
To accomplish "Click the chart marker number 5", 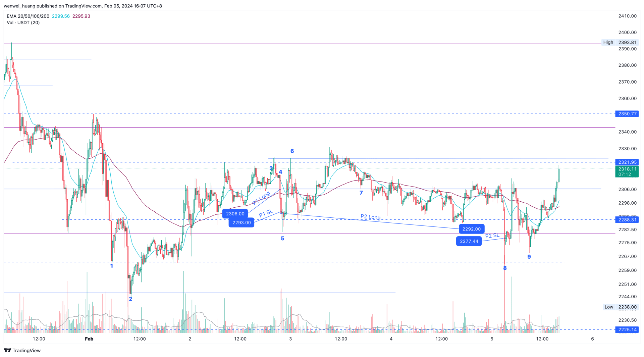I will point(282,239).
